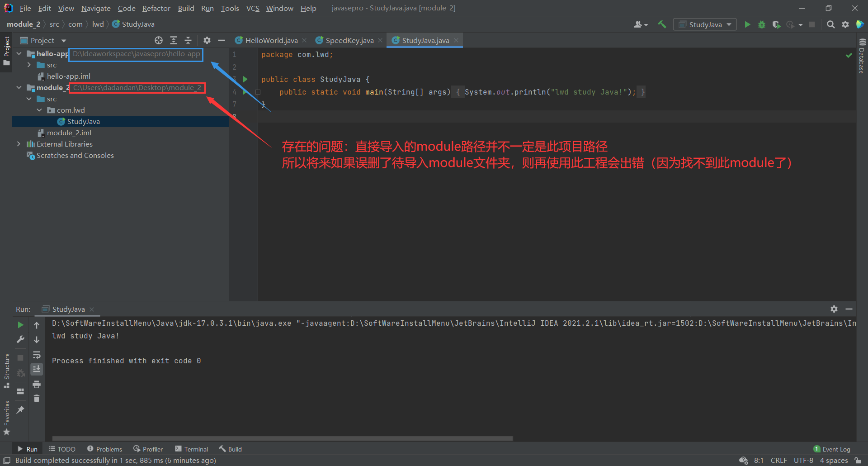The image size is (868, 466).
Task: Open run configuration wrench in Run panel
Action: (20, 339)
